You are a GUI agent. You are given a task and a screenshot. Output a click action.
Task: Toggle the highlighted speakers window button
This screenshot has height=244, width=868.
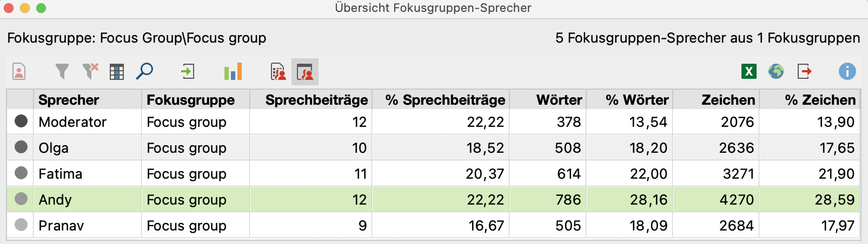click(x=305, y=72)
